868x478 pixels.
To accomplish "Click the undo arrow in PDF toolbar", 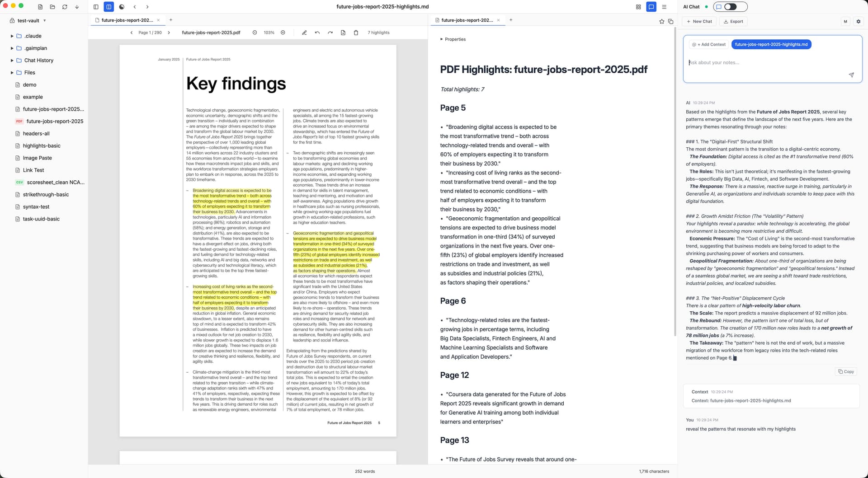I will 317,33.
